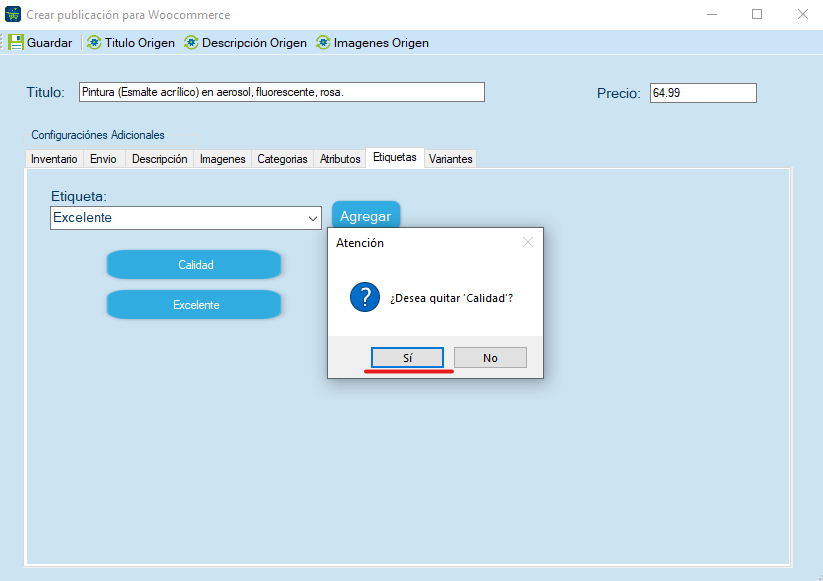Close the Atención dialog with X

point(528,242)
